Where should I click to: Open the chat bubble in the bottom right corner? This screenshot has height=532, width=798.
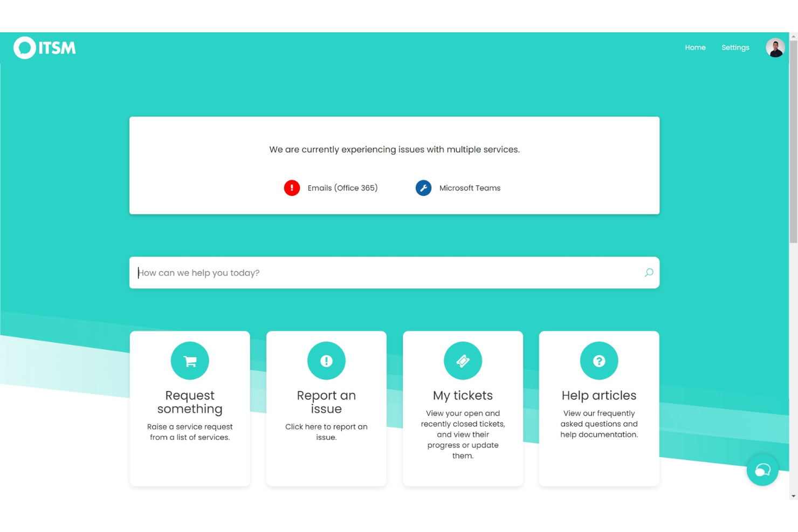tap(762, 469)
